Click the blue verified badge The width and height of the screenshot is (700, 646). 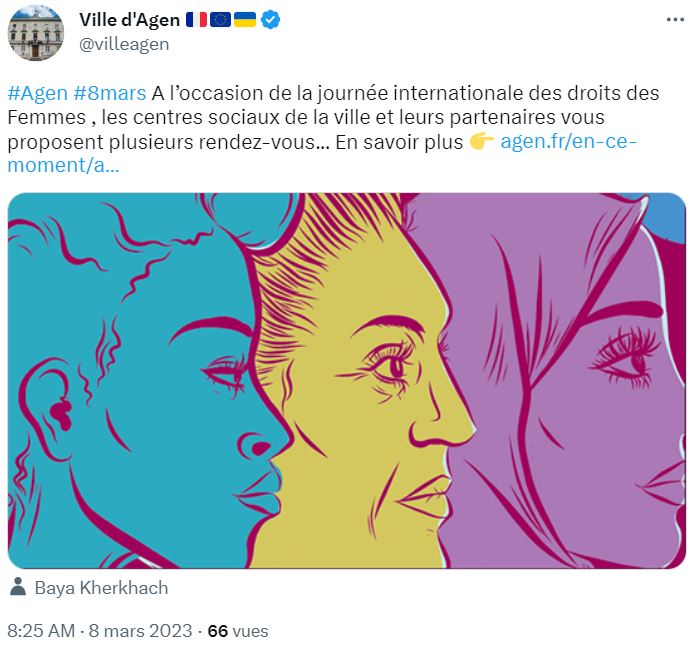tap(270, 20)
